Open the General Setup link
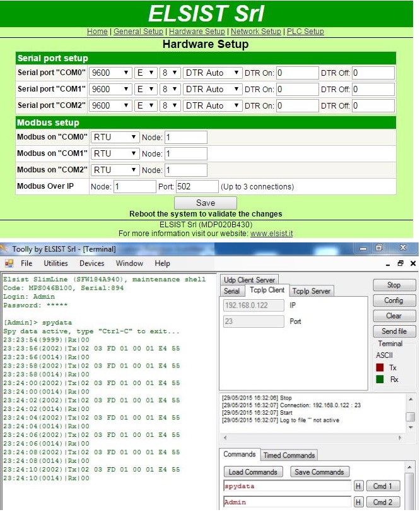420x512 pixels. (138, 32)
